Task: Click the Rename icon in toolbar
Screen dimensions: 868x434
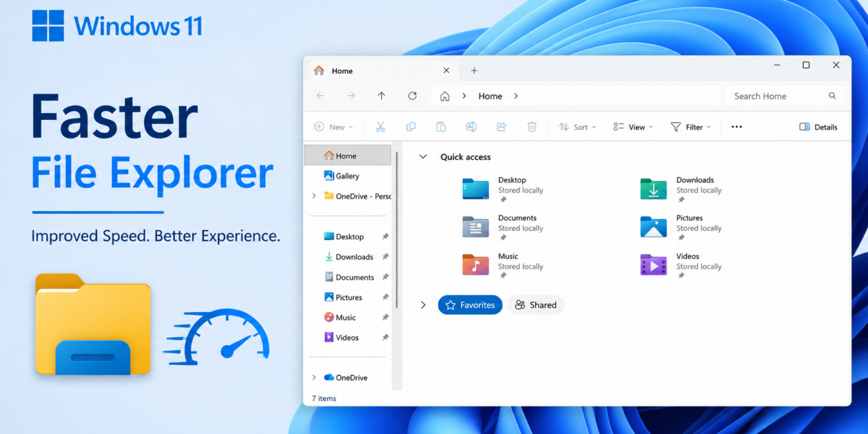Action: [x=471, y=127]
